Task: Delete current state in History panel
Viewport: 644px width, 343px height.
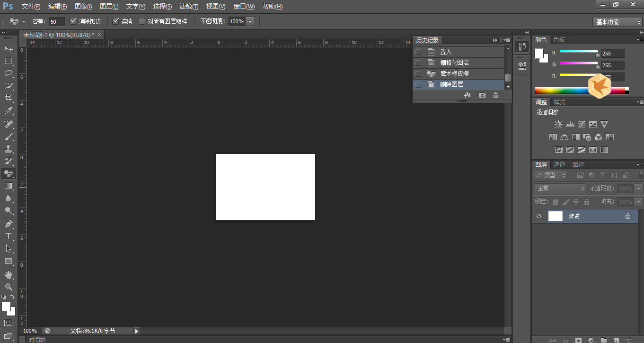Action: click(495, 95)
